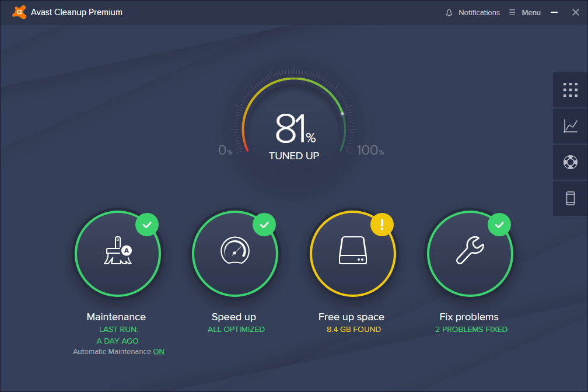Screen dimensions: 588x392
Task: Click the mobile phone icon in sidebar
Action: (570, 198)
